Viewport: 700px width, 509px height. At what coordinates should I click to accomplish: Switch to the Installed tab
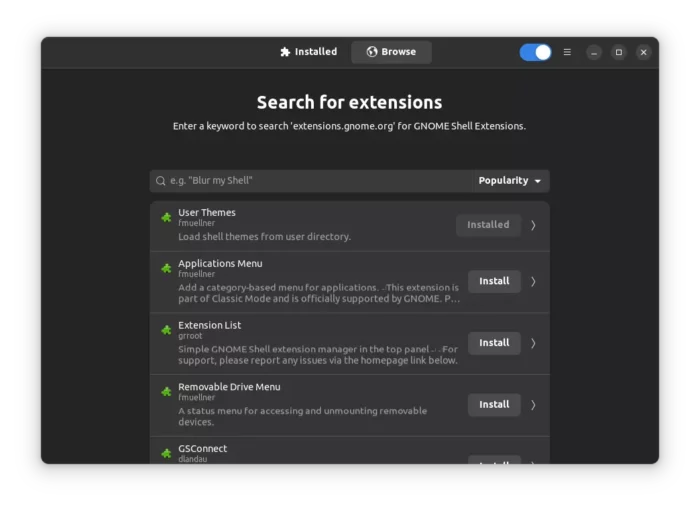tap(308, 52)
